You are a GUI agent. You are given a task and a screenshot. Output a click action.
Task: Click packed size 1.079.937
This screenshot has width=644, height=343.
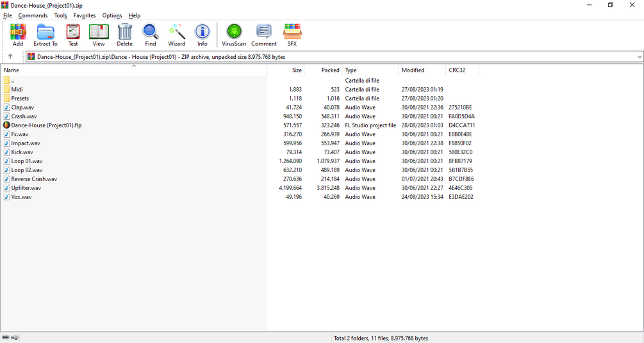328,161
